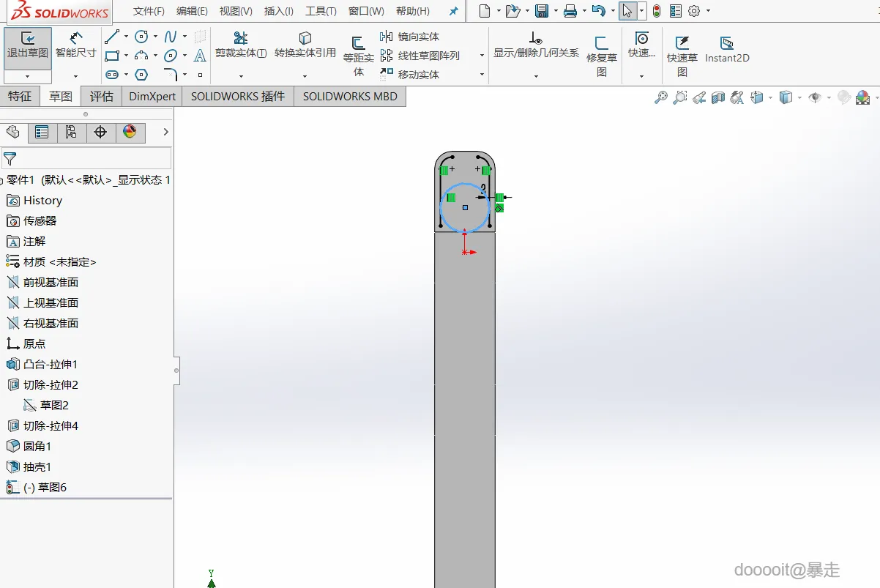This screenshot has height=588, width=880.
Task: Click the 退出草图 exit sketch button
Action: (x=28, y=48)
